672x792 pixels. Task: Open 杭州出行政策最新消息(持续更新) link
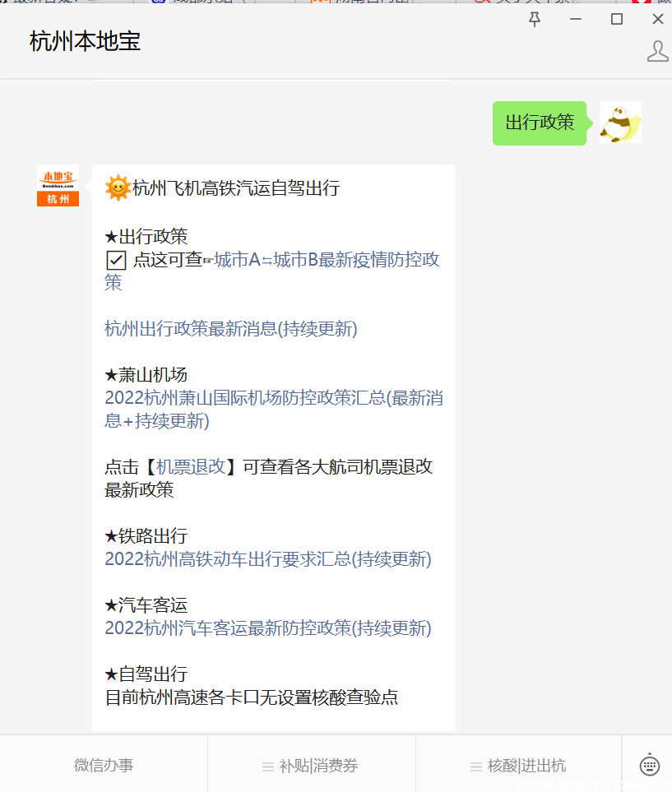pos(231,329)
